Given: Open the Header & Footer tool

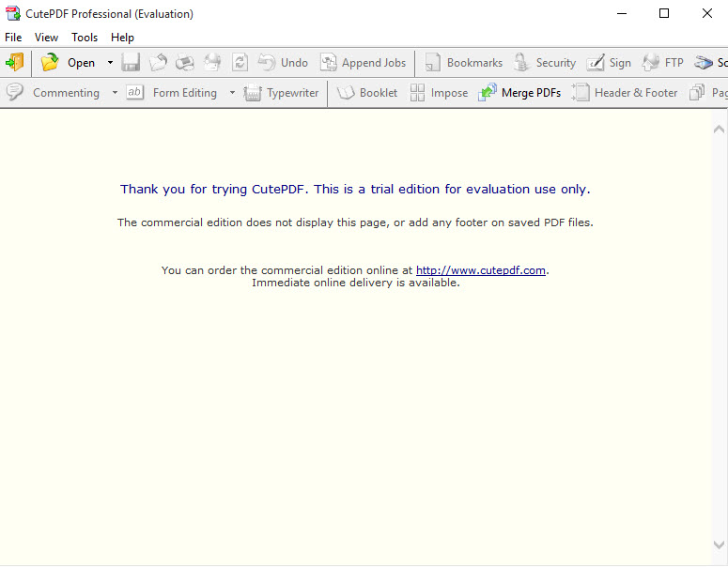Looking at the screenshot, I should pyautogui.click(x=625, y=93).
